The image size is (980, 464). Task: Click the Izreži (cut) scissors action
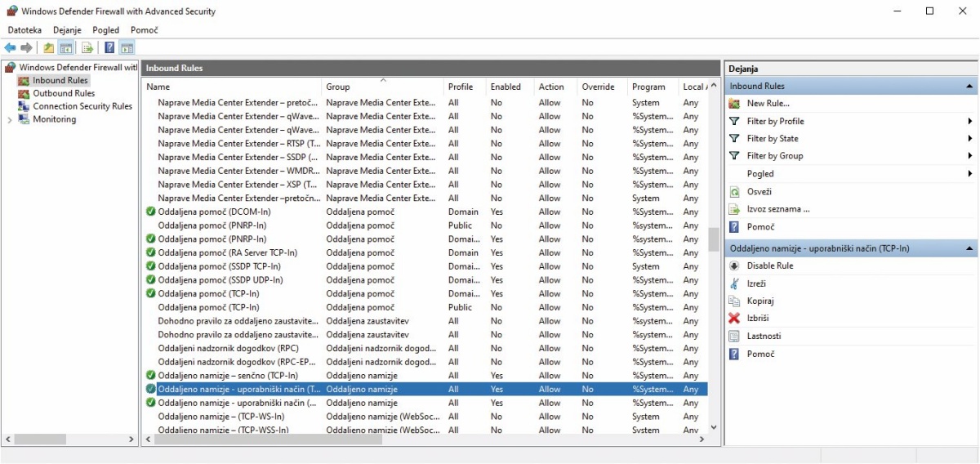(756, 283)
